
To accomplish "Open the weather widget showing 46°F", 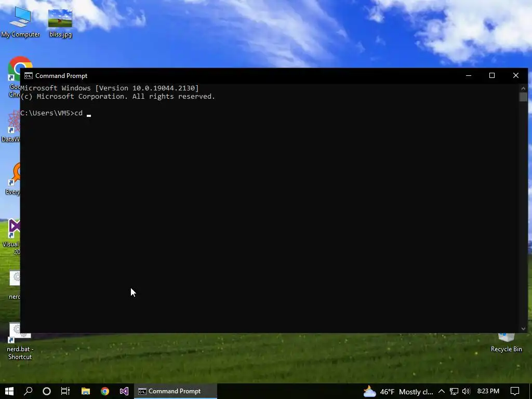I will click(x=398, y=392).
